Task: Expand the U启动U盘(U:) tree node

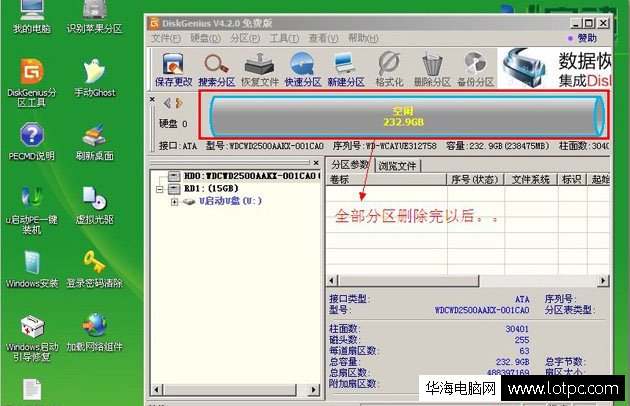Action: (174, 201)
